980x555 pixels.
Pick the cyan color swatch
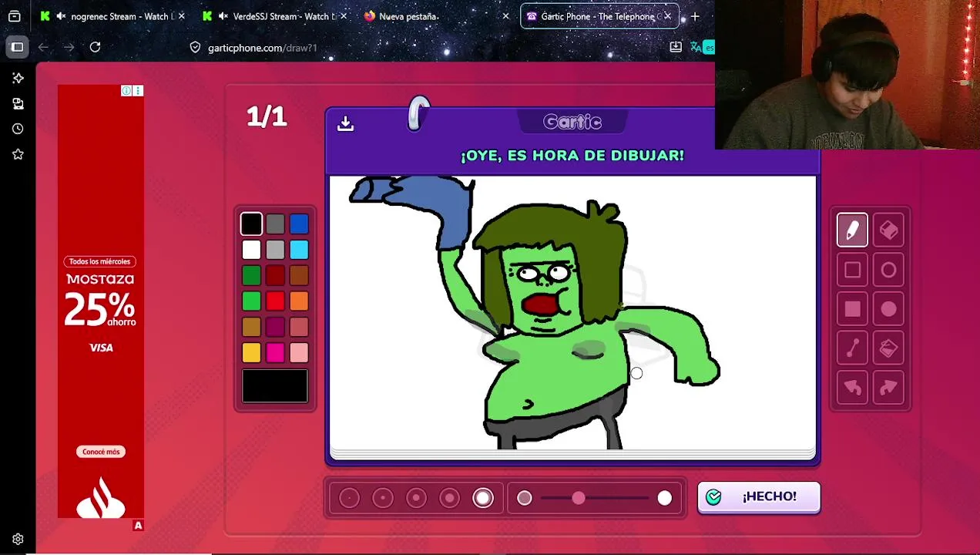tap(299, 250)
